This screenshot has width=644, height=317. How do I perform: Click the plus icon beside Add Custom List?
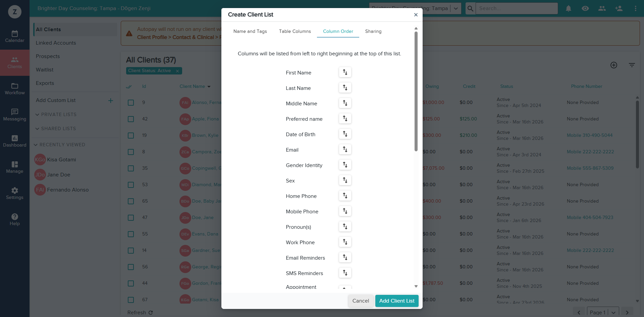[111, 101]
